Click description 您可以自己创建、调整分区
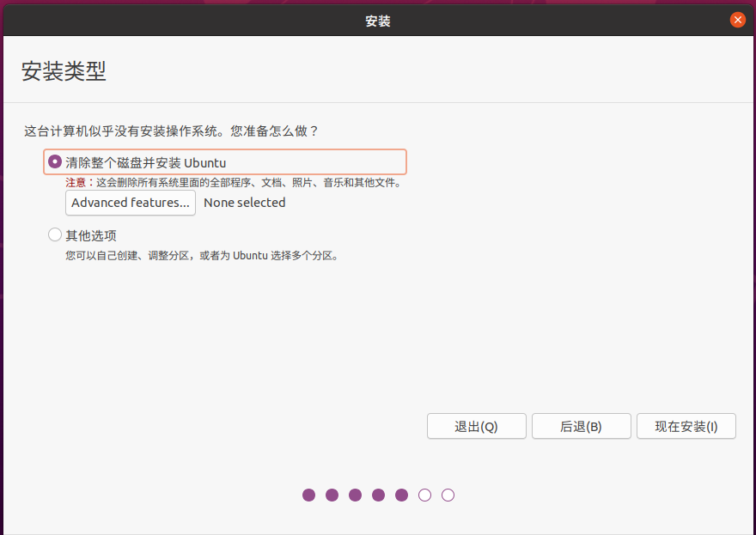Image resolution: width=756 pixels, height=535 pixels. click(127, 255)
